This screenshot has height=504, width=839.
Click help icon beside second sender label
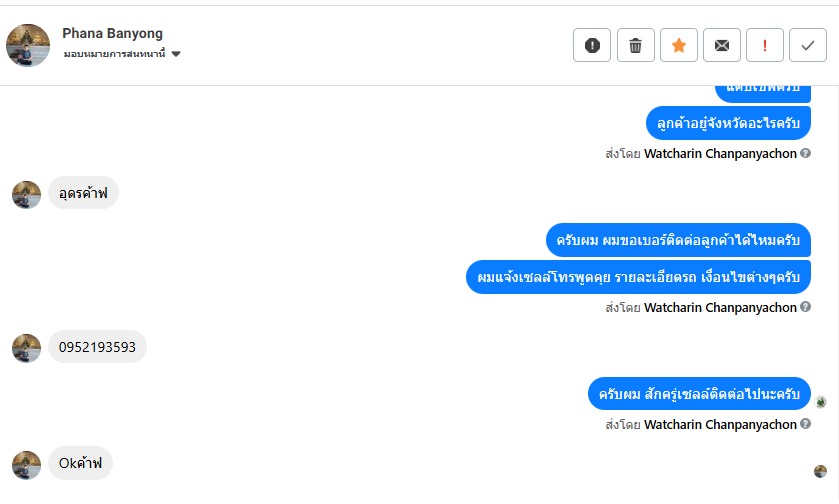806,308
